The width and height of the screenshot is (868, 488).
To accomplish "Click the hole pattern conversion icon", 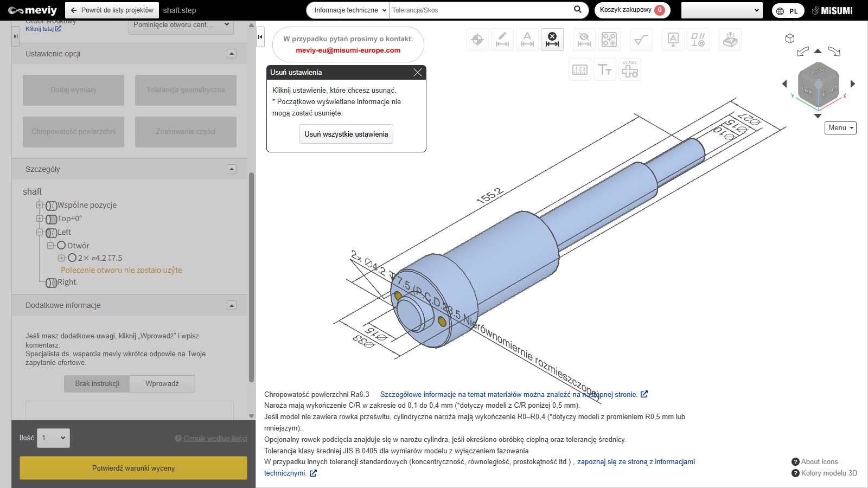I will [x=609, y=40].
